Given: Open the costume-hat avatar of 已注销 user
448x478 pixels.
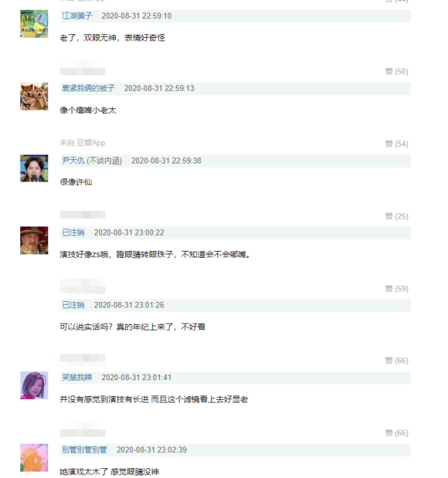Looking at the screenshot, I should pos(34,240).
